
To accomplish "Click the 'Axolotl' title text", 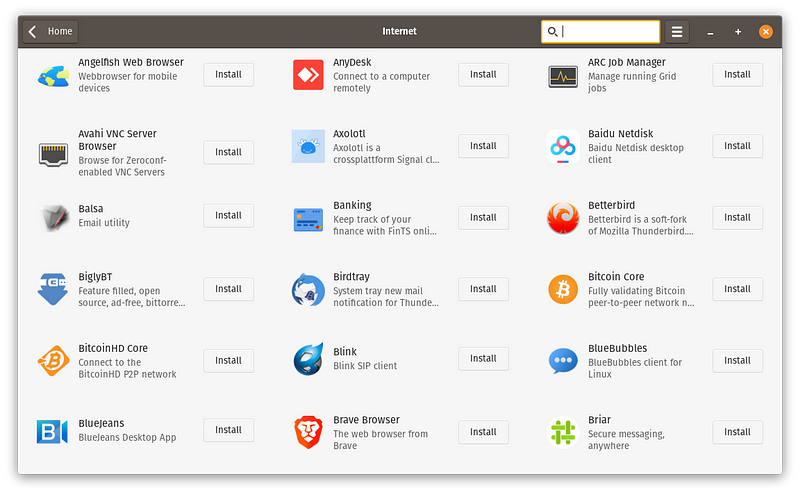I will pos(349,134).
